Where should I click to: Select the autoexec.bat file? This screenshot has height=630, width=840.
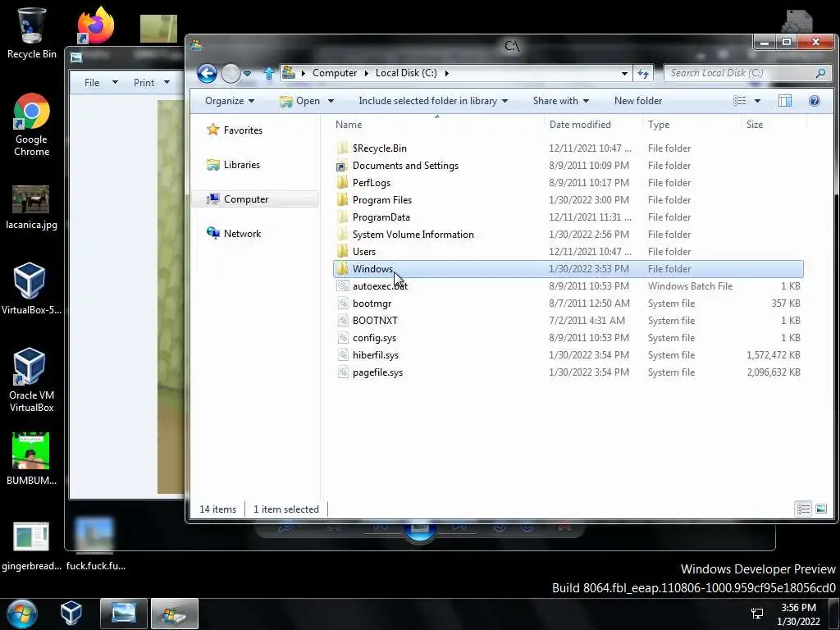click(568, 286)
